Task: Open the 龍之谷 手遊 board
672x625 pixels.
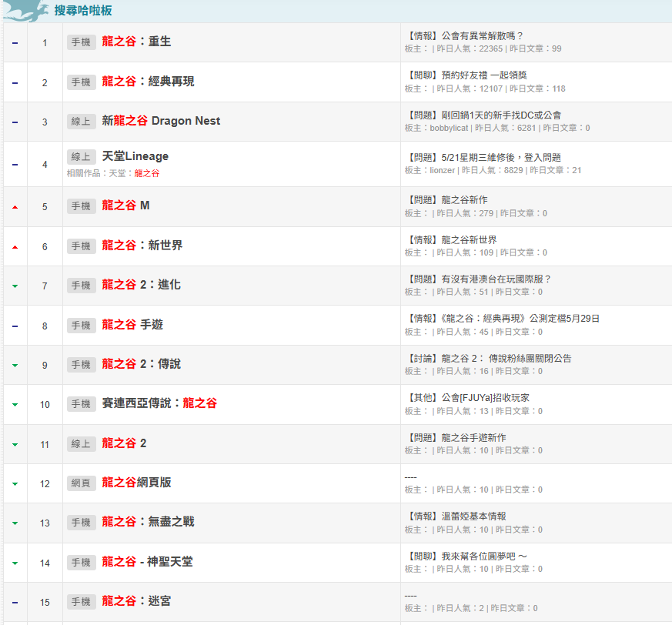Action: [x=132, y=325]
